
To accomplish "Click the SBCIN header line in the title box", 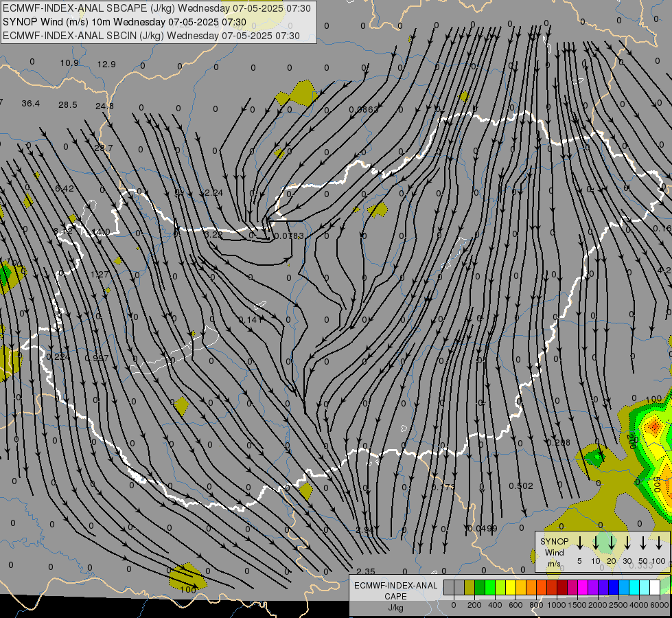I will pos(151,36).
